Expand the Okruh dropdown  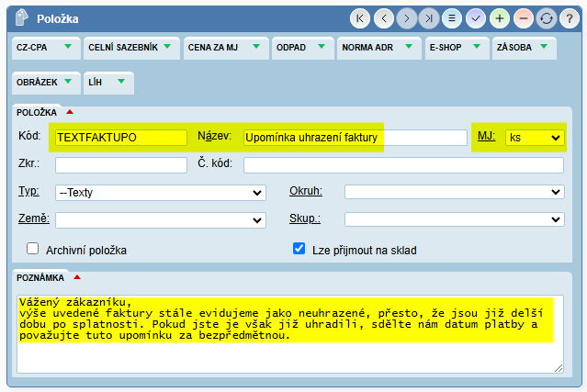pyautogui.click(x=454, y=193)
